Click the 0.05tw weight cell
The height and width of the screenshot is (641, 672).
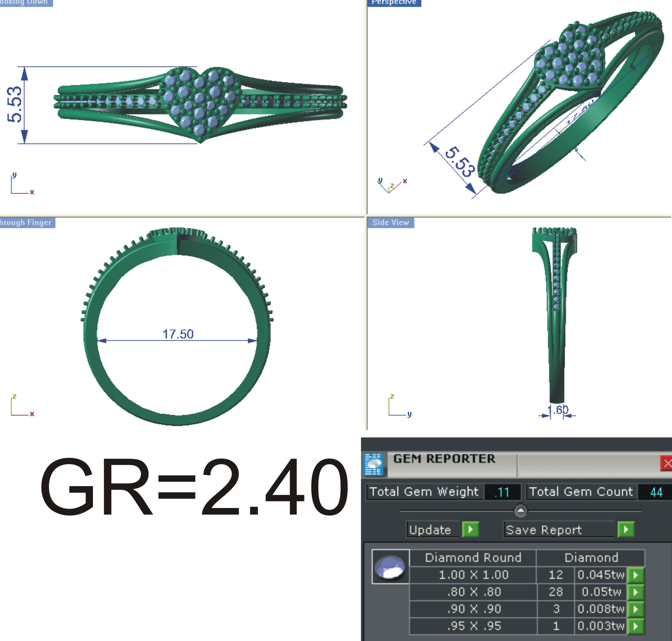click(601, 592)
